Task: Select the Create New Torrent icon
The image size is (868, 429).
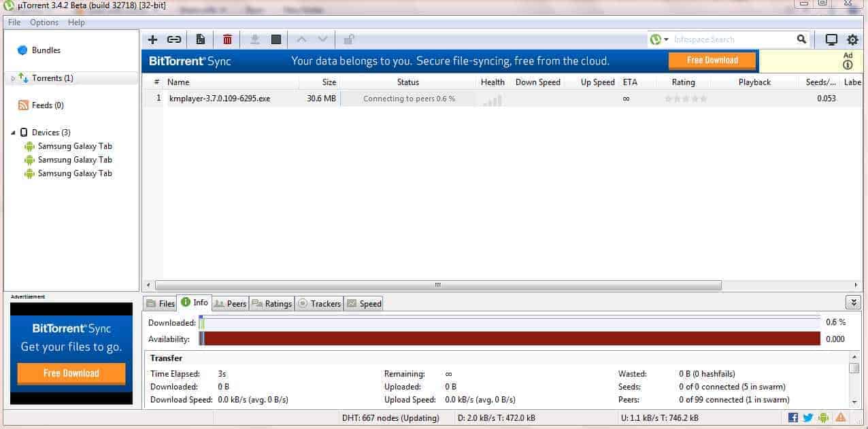Action: (x=201, y=39)
